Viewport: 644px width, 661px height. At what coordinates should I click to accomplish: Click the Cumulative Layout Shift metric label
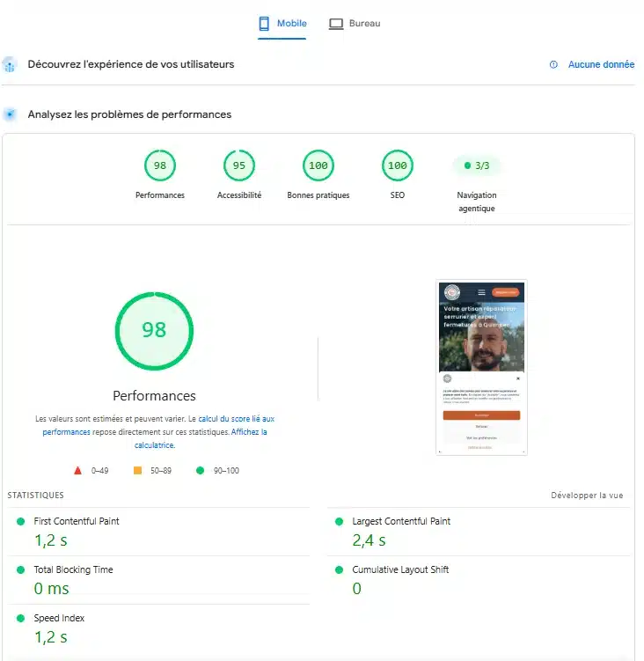pyautogui.click(x=400, y=570)
